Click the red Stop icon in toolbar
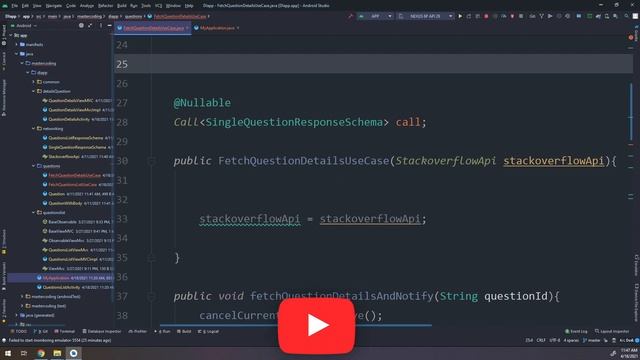 point(486,16)
